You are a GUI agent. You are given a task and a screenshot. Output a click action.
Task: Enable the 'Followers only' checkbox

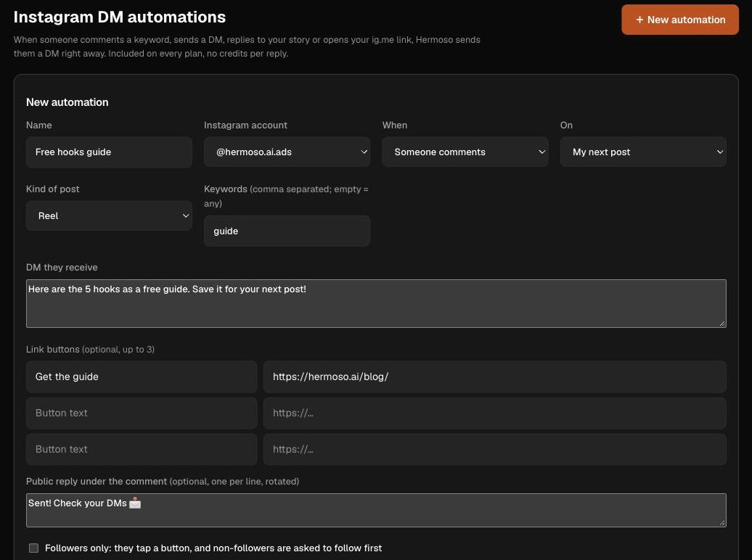[33, 548]
